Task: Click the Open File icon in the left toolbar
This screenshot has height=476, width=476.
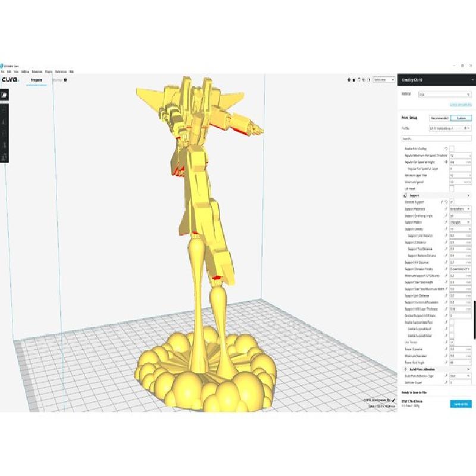Action: coord(4,95)
